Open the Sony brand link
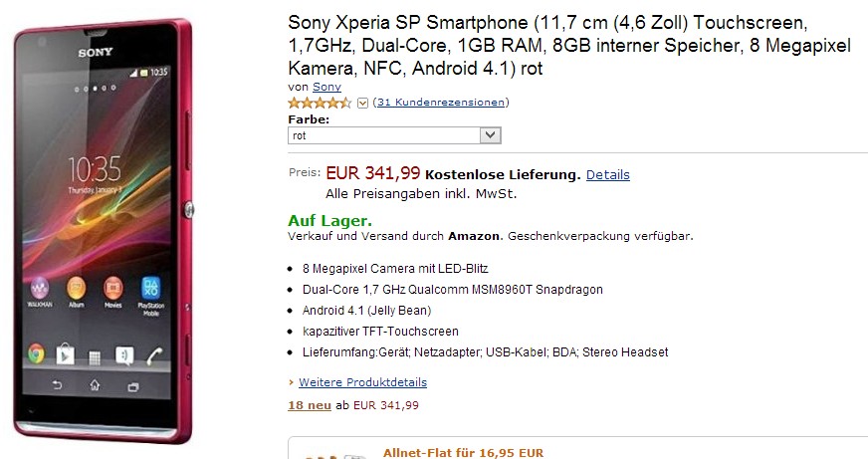 [x=326, y=88]
